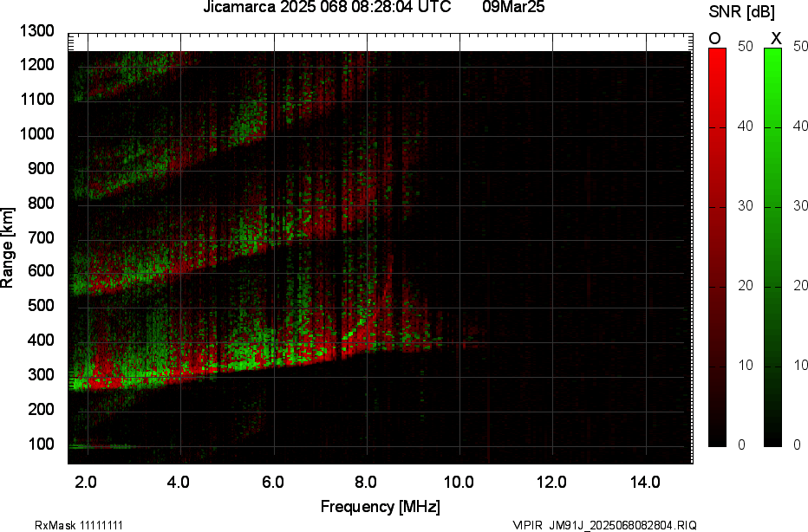Click the '1000' range tick label
This screenshot has width=808, height=532.
[37, 134]
